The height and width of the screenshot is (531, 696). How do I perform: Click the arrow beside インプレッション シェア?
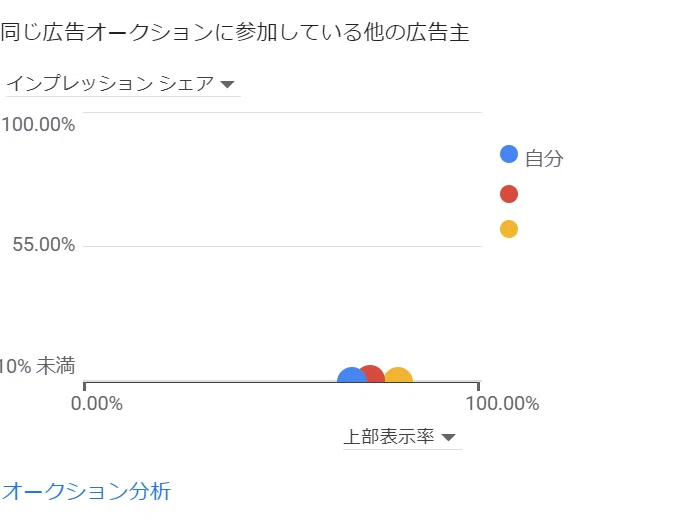click(x=227, y=84)
